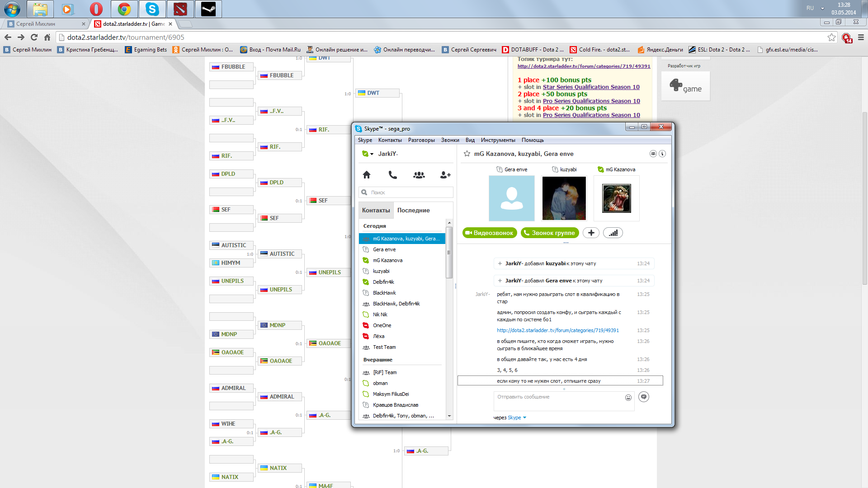This screenshot has width=868, height=488.
Task: Switch to Сергей Михлин browser tab
Action: [x=45, y=24]
